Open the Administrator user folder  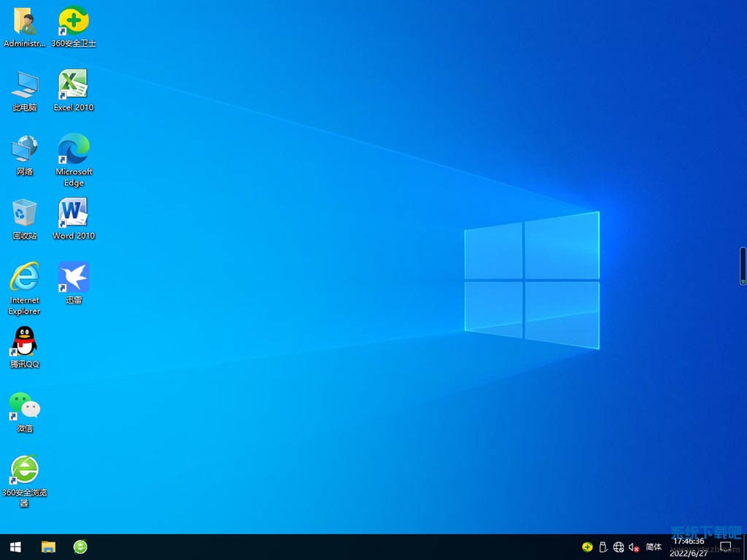pyautogui.click(x=24, y=20)
